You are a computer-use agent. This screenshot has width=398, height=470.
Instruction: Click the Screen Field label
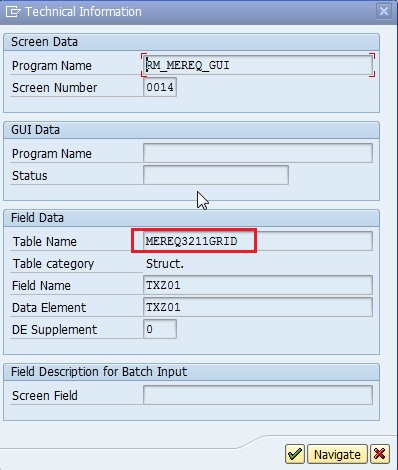45,395
